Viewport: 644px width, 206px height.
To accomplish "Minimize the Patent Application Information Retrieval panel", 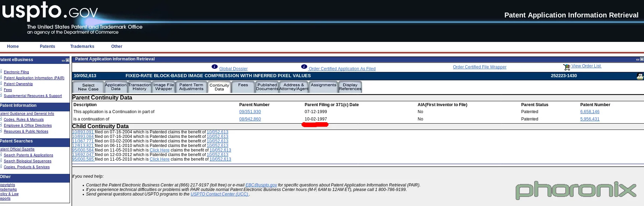I will point(638,60).
